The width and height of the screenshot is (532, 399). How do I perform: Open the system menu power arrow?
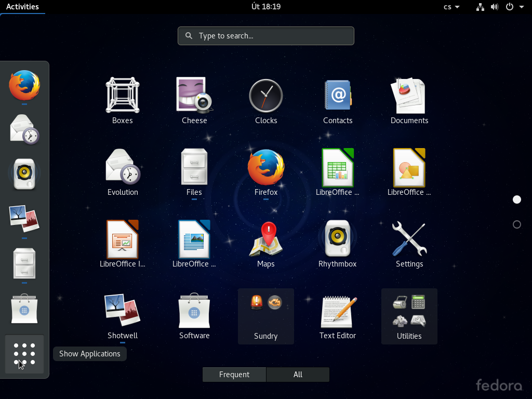pyautogui.click(x=522, y=7)
